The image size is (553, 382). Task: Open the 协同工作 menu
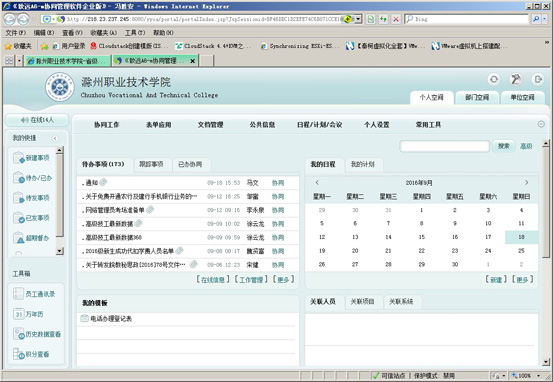click(x=107, y=125)
